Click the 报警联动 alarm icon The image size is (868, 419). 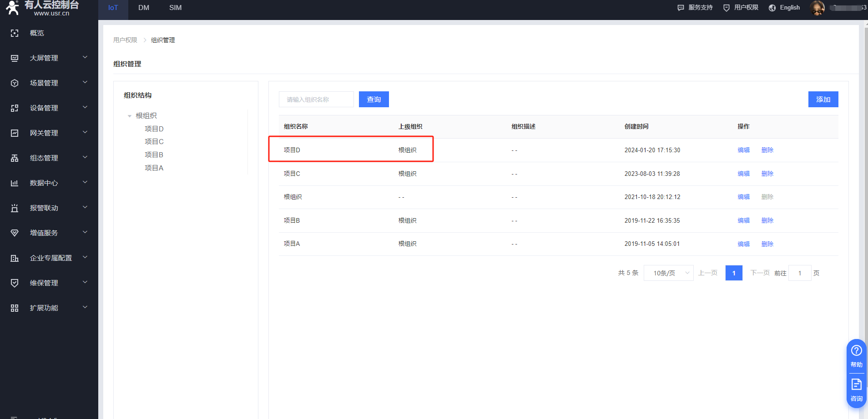click(x=15, y=208)
